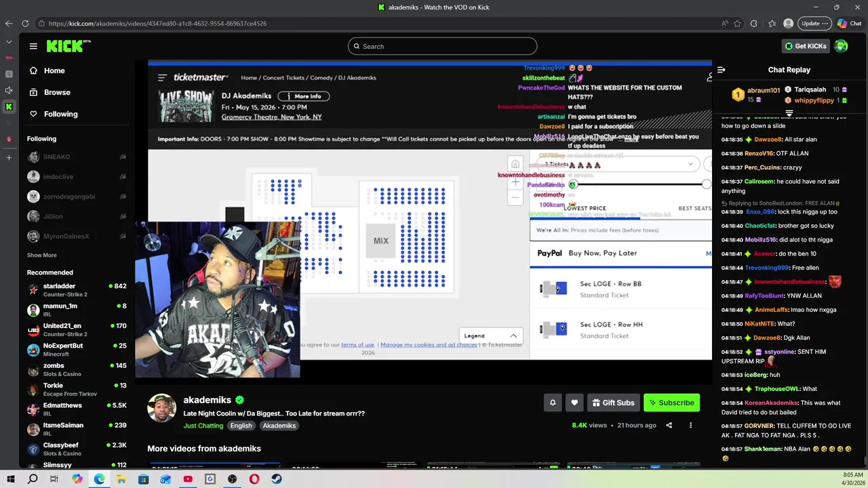
Task: Open the user profile avatar menu
Action: coord(841,46)
